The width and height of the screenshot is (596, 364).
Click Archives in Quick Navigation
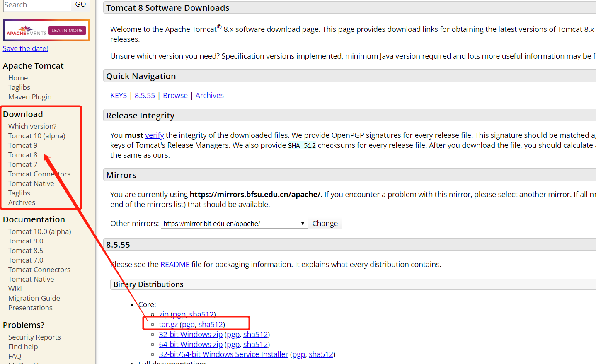[210, 96]
